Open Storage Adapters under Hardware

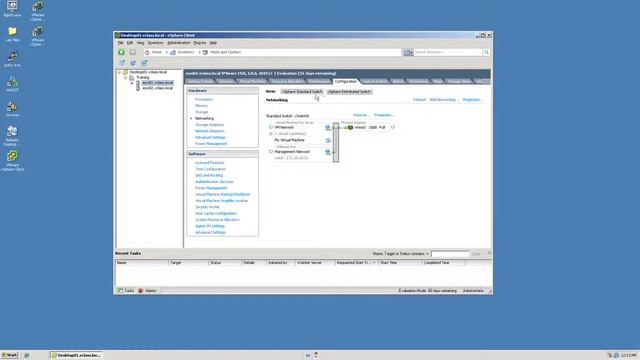tap(209, 124)
